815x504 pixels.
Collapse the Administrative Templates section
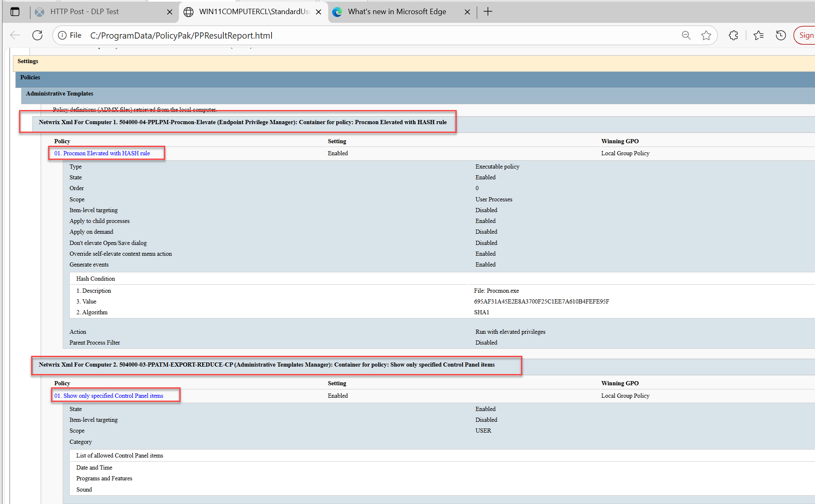(x=59, y=93)
